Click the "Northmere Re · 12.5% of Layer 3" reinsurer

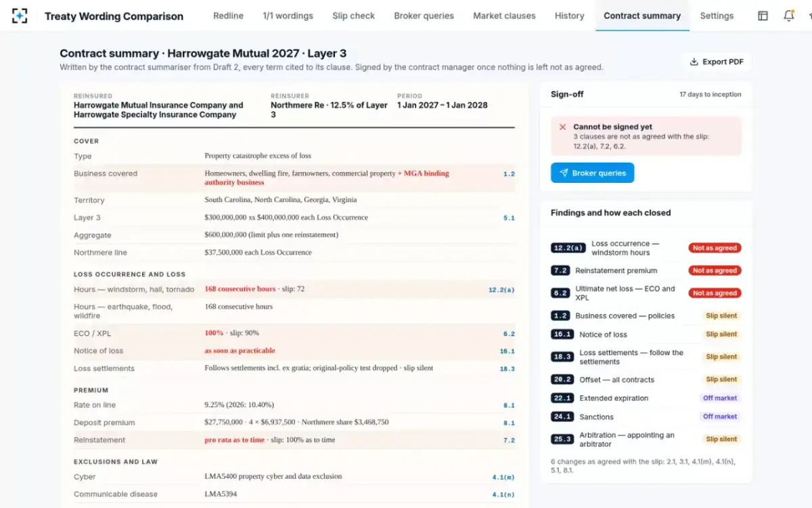pyautogui.click(x=329, y=110)
